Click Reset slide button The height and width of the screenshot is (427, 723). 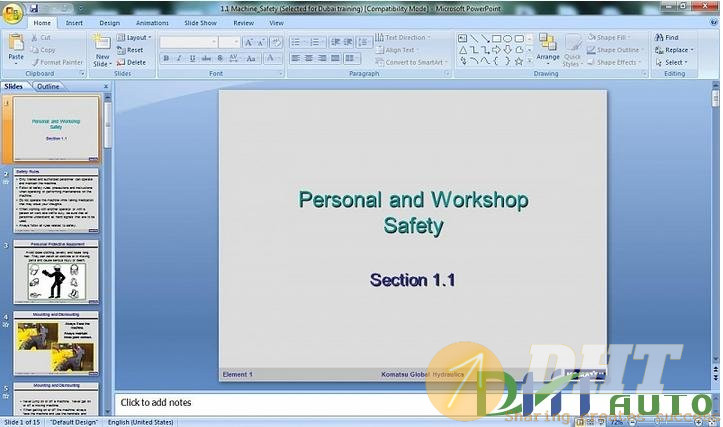130,50
